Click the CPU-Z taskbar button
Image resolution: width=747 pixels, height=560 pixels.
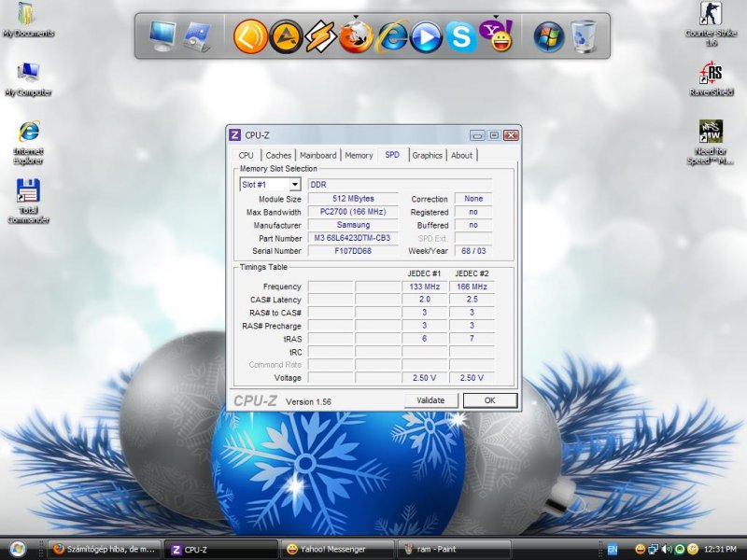coord(220,550)
